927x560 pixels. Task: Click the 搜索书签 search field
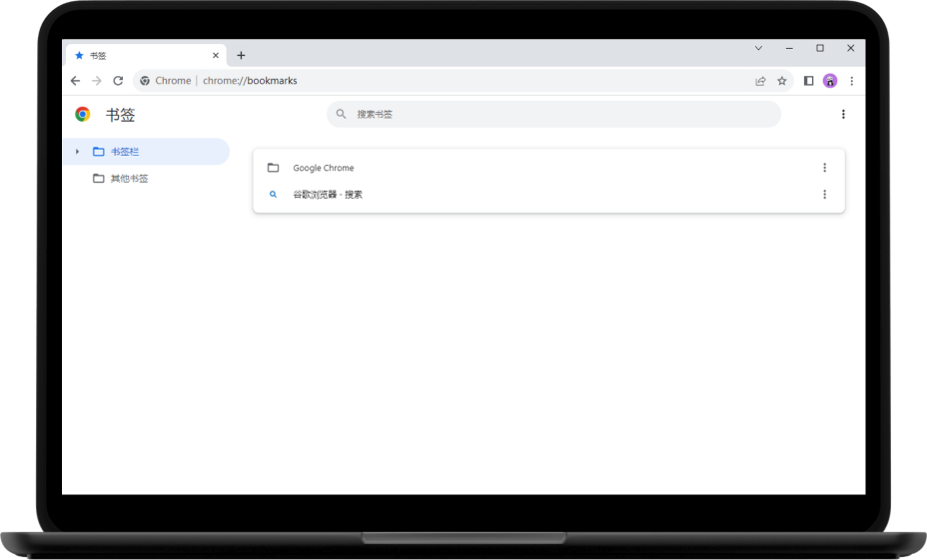(x=553, y=115)
